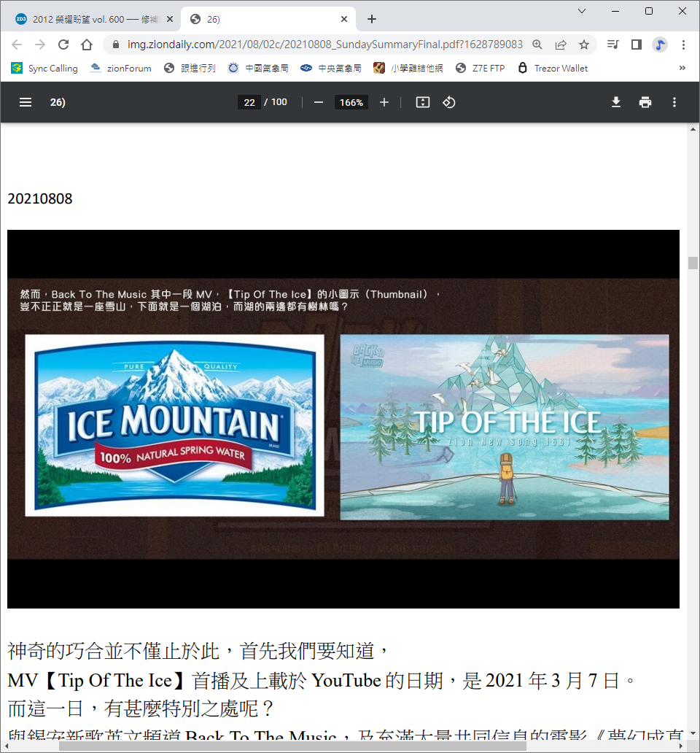Click the '/ 100' total page count
This screenshot has height=753, width=700.
(276, 102)
